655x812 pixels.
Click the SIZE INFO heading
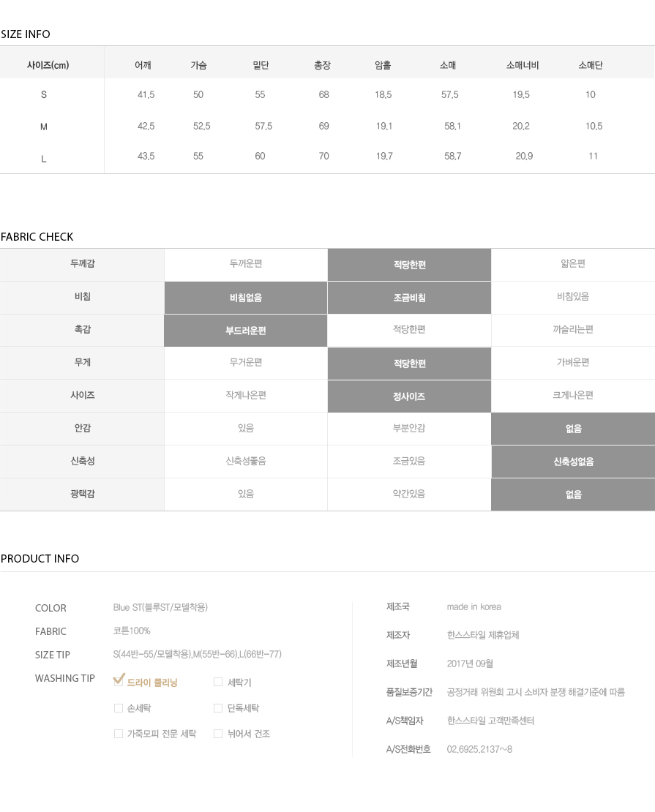point(26,34)
